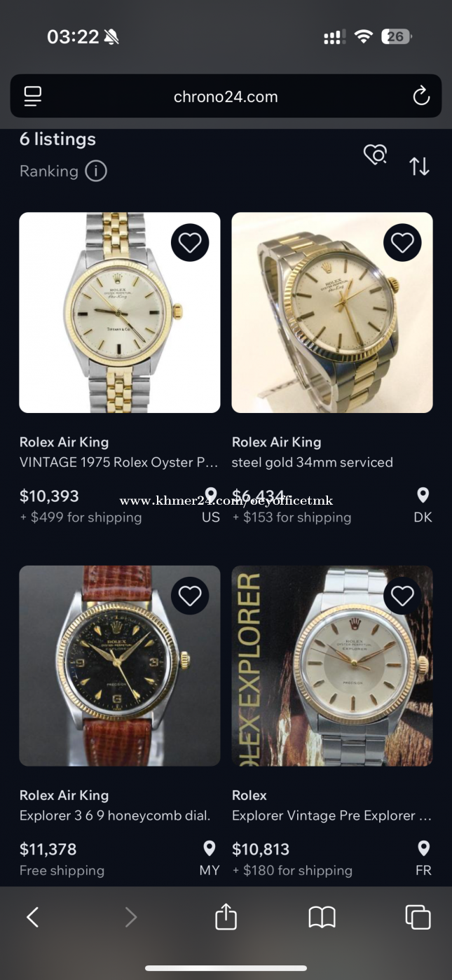Viewport: 452px width, 980px height.
Task: Show Ranking info tooltip icon
Action: (x=96, y=171)
